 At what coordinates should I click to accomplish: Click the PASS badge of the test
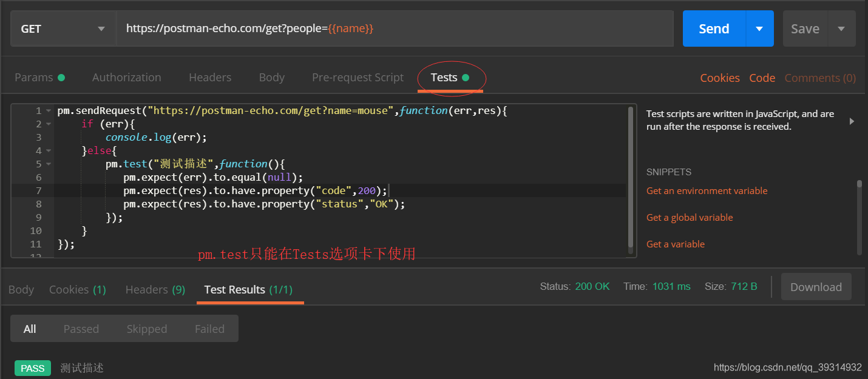point(33,368)
